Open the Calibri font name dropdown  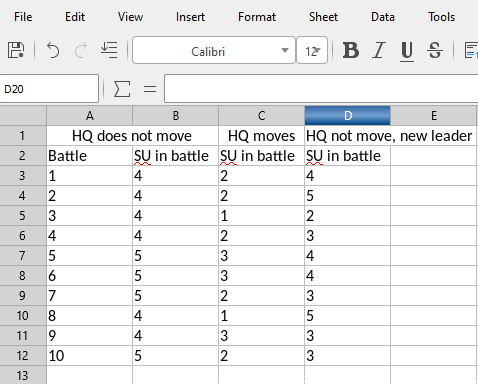click(x=285, y=51)
